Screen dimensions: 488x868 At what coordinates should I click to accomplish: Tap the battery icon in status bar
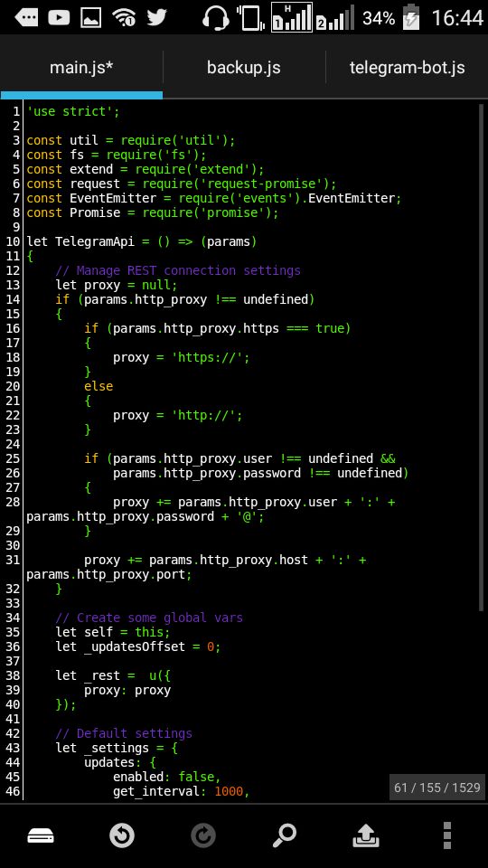pos(410,16)
